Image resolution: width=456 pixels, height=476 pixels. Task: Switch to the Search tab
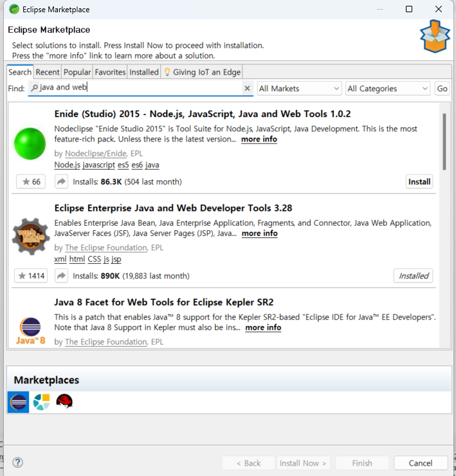click(20, 72)
